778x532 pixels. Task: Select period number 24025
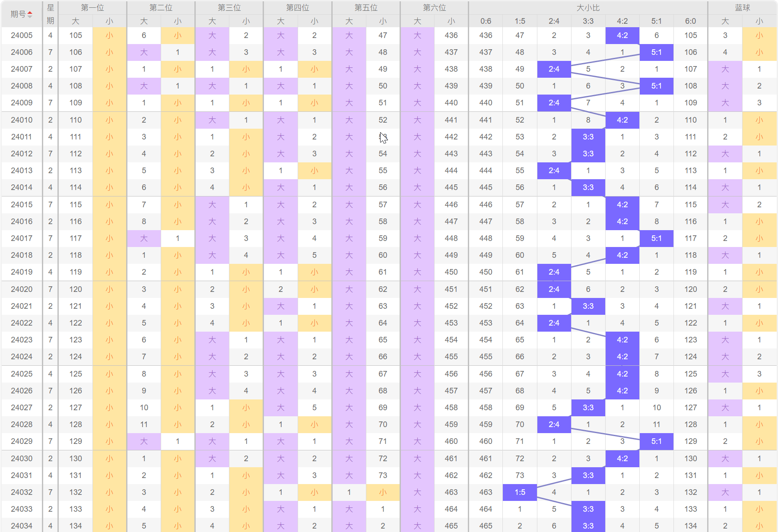click(x=22, y=374)
